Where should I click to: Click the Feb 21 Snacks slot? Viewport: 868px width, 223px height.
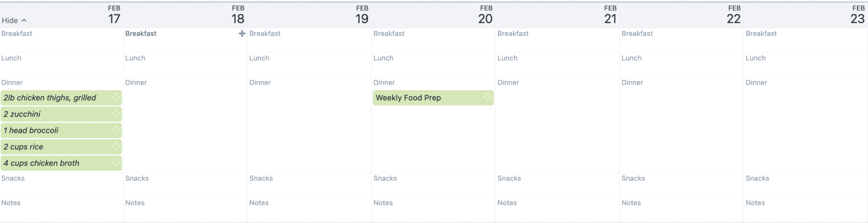[x=557, y=185]
